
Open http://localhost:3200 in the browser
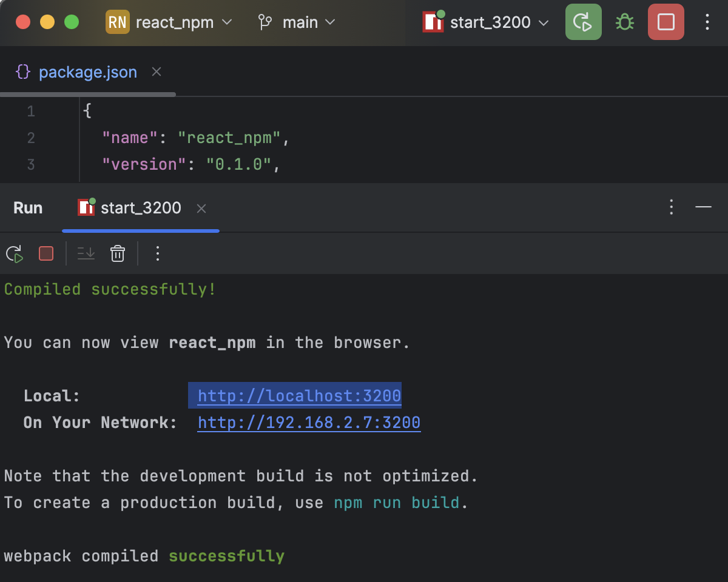tap(297, 395)
